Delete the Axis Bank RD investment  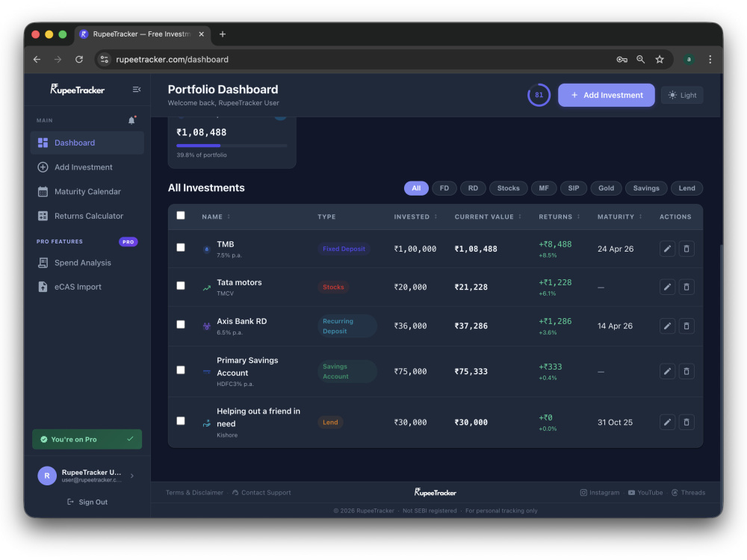[x=686, y=326]
